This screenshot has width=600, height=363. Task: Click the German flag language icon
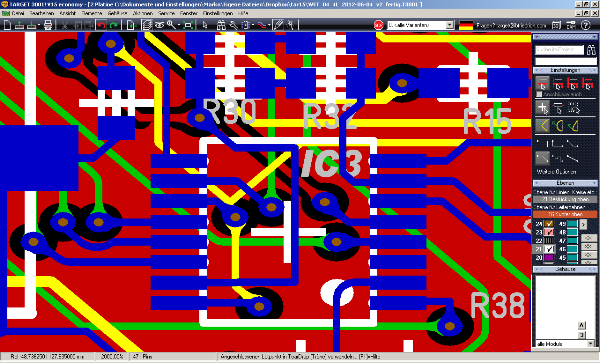466,25
